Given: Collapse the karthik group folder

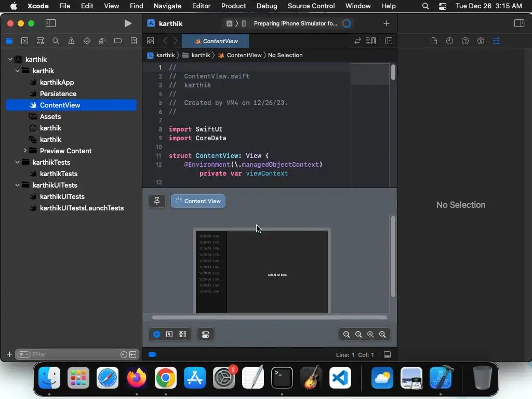Looking at the screenshot, I should click(17, 71).
